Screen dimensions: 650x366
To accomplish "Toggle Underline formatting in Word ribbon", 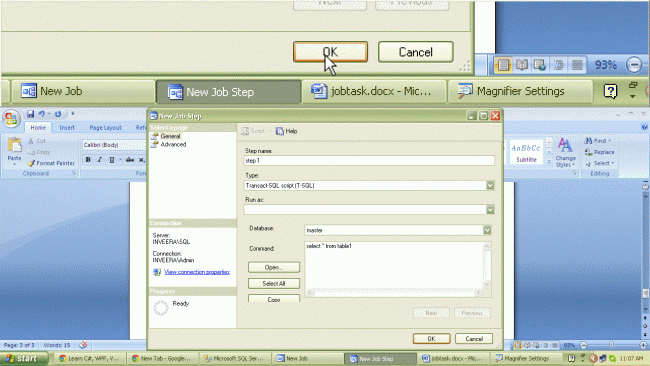I will pos(112,160).
